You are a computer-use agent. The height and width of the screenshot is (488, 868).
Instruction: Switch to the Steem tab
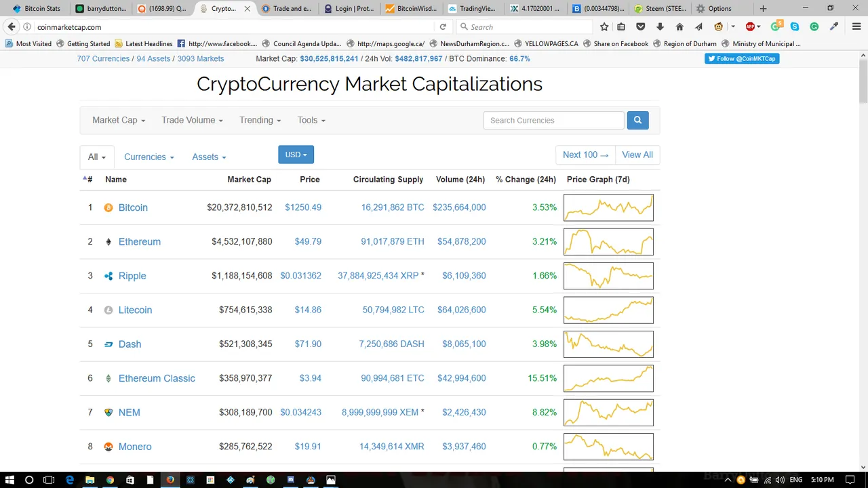click(x=660, y=9)
